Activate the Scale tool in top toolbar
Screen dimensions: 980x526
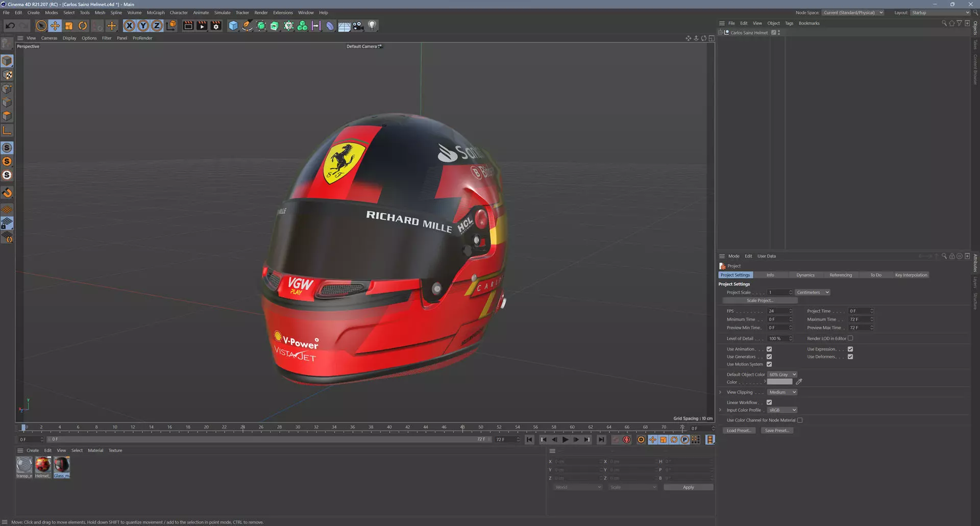coord(69,26)
